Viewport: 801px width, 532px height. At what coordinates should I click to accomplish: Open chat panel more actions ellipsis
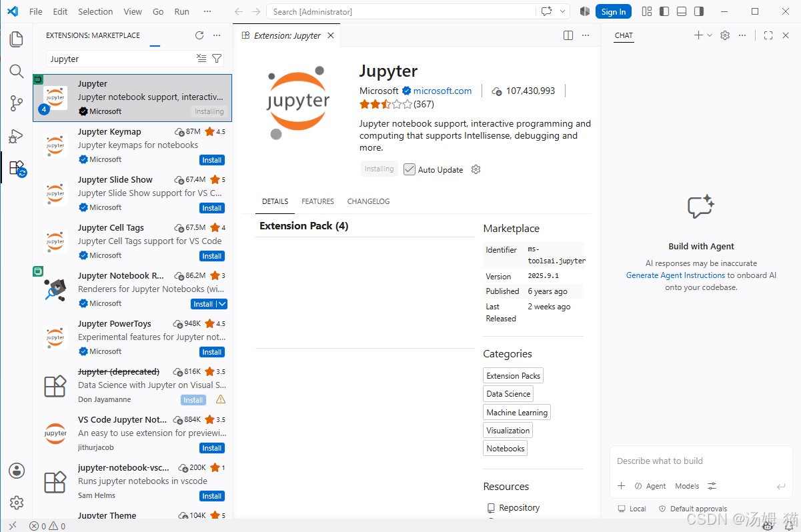click(742, 35)
